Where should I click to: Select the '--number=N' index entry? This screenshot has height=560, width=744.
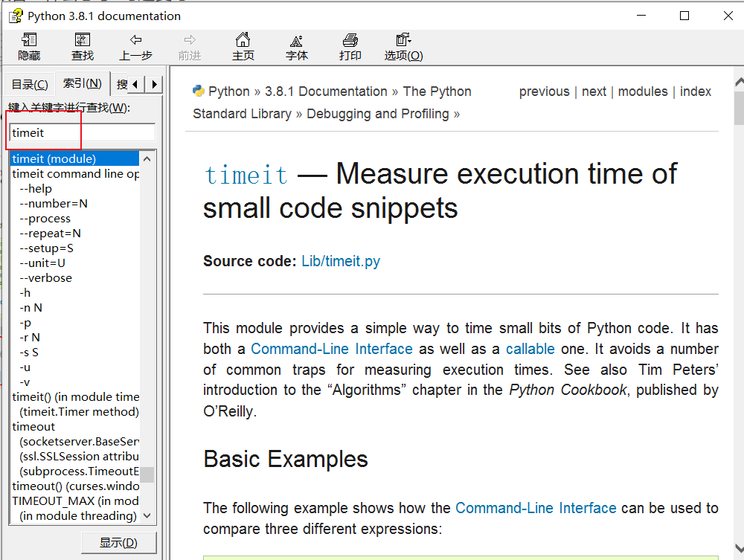coord(54,204)
